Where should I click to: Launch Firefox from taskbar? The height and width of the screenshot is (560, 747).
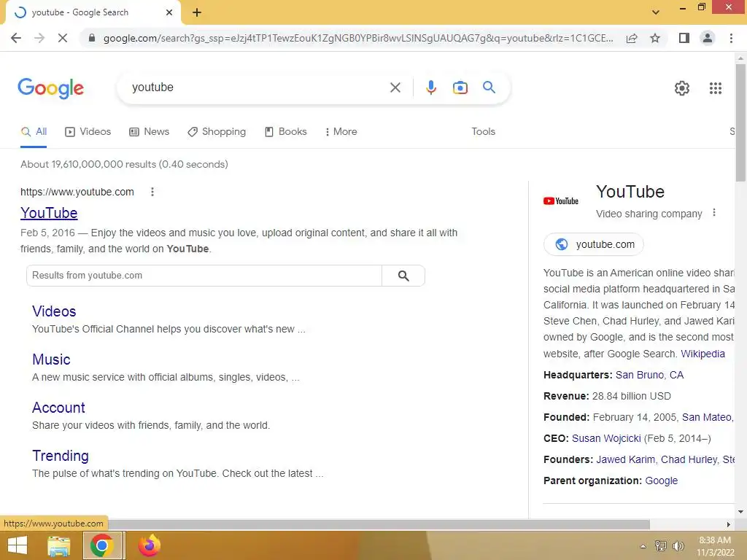(149, 545)
